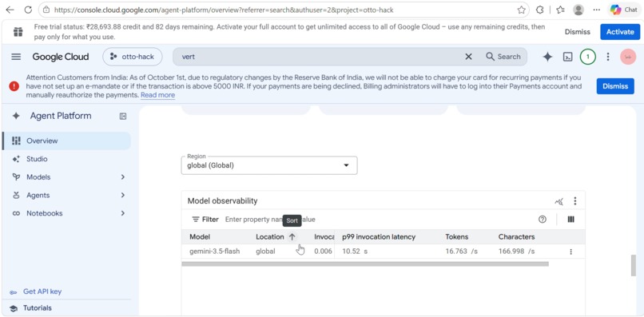This screenshot has width=644, height=317.
Task: Open Gemini assistant sparkle icon
Action: click(x=547, y=57)
